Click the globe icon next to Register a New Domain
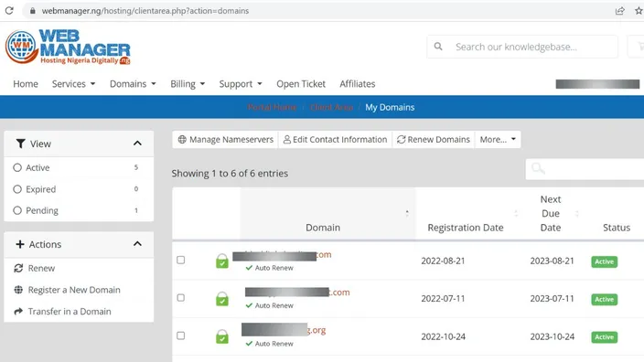Image resolution: width=644 pixels, height=362 pixels. 18,290
